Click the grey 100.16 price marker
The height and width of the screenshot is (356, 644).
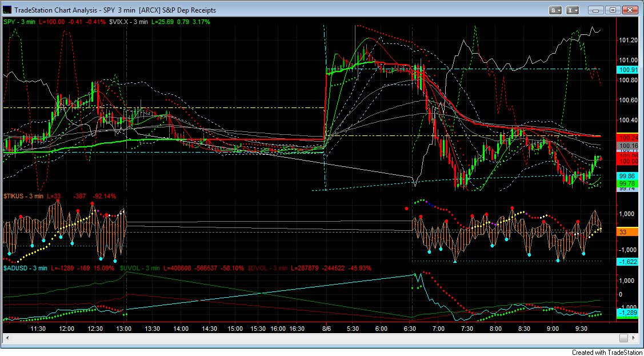[x=627, y=145]
